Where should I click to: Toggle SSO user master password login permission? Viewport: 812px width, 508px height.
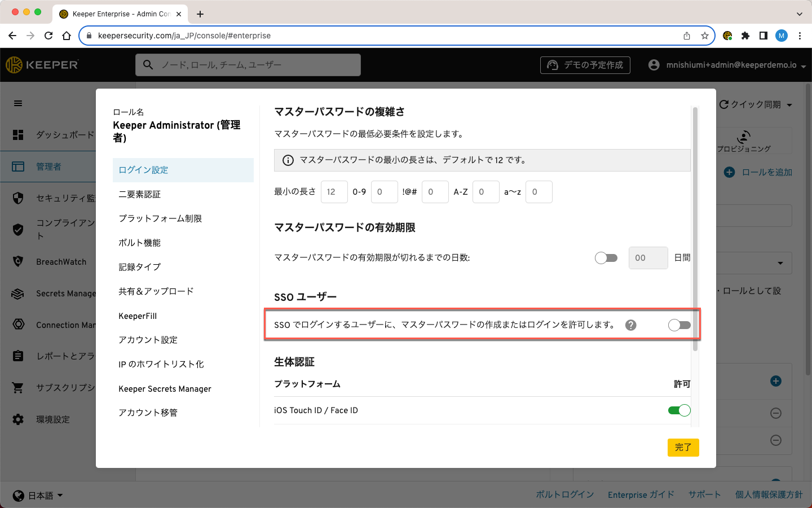tap(679, 325)
